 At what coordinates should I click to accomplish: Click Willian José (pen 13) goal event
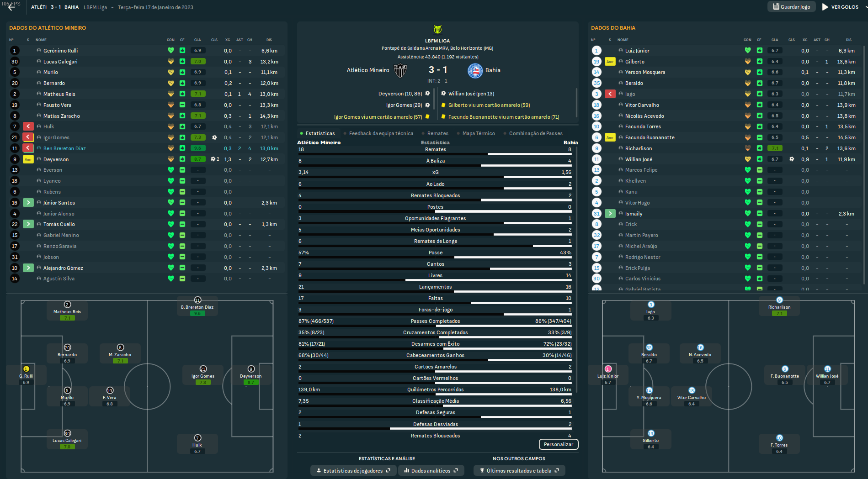pyautogui.click(x=471, y=94)
